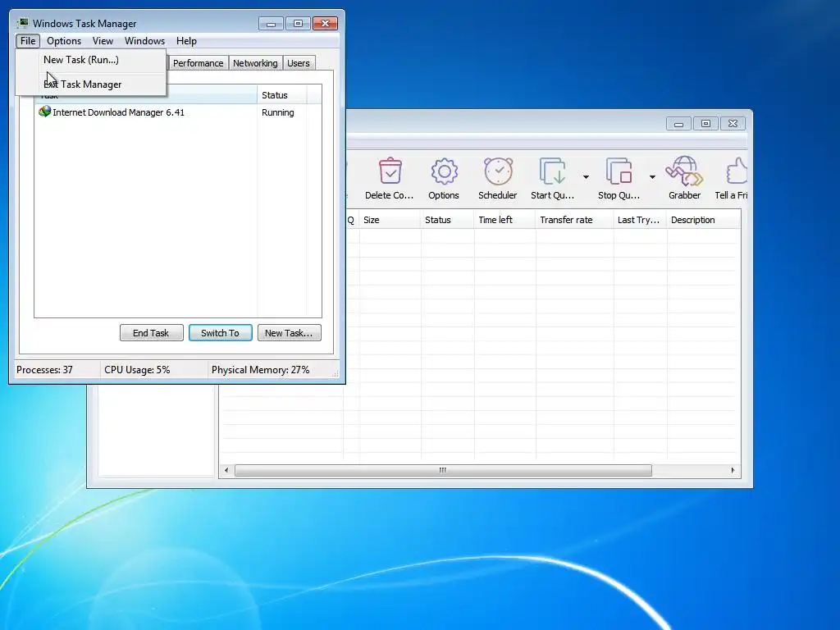Click the Task Manager title bar icon
Image resolution: width=840 pixels, height=630 pixels.
tap(22, 23)
